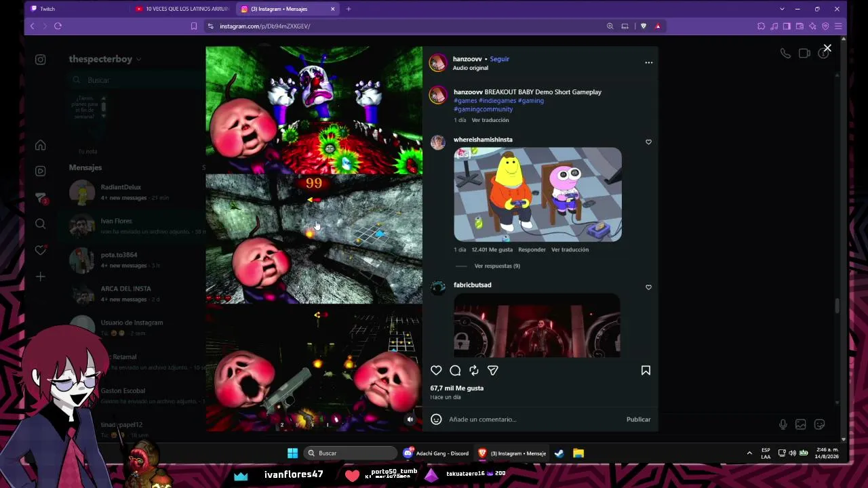Like the post with the heart icon
The height and width of the screenshot is (488, 868).
click(436, 371)
